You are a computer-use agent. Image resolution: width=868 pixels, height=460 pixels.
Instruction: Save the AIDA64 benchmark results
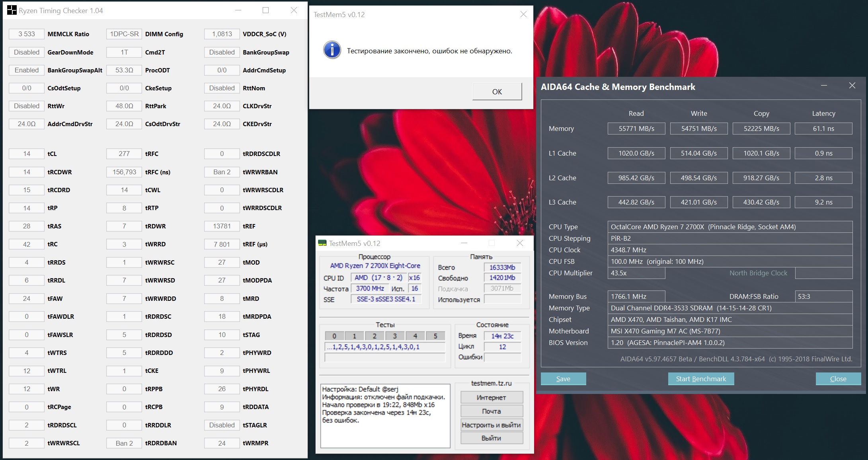563,379
